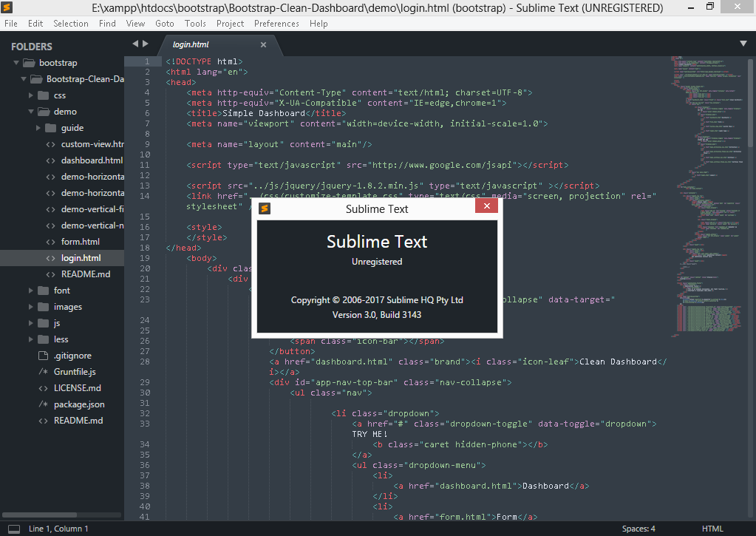Open dashboard.html from the sidebar
The width and height of the screenshot is (756, 536).
pyautogui.click(x=92, y=160)
